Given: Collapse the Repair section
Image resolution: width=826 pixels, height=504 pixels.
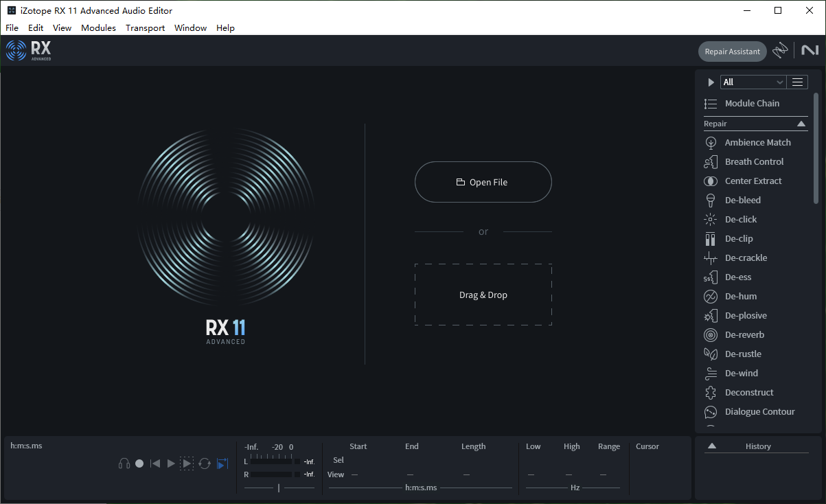Looking at the screenshot, I should click(801, 124).
